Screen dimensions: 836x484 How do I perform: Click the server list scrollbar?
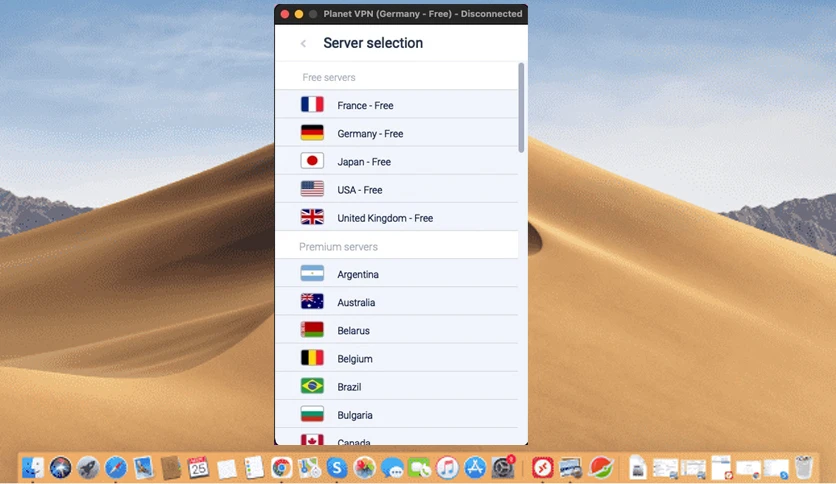pyautogui.click(x=521, y=108)
